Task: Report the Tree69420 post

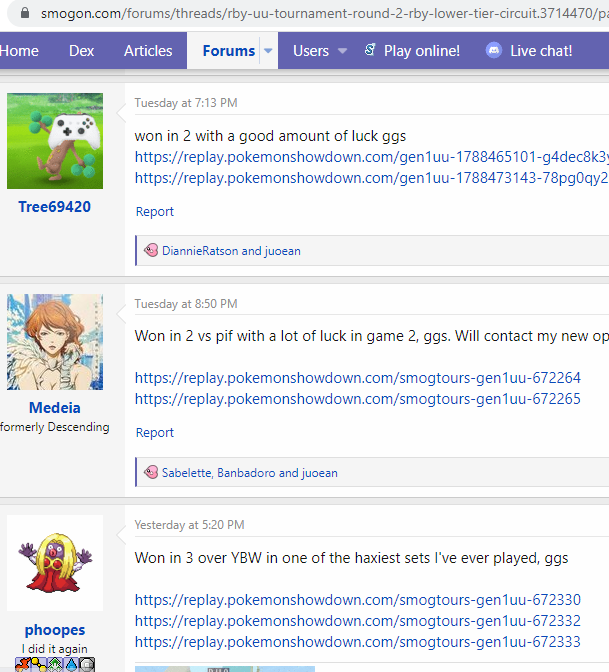Action: coord(154,211)
